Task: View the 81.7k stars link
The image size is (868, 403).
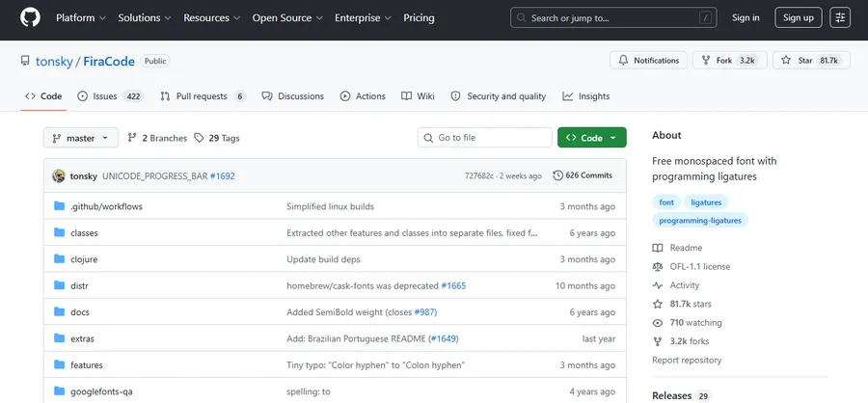Action: coord(683,304)
